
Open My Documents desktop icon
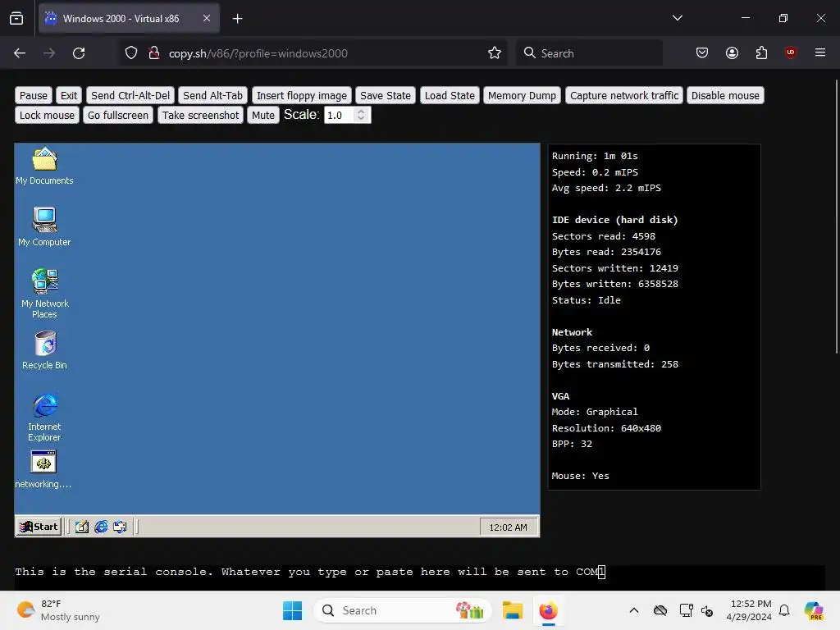(x=44, y=166)
